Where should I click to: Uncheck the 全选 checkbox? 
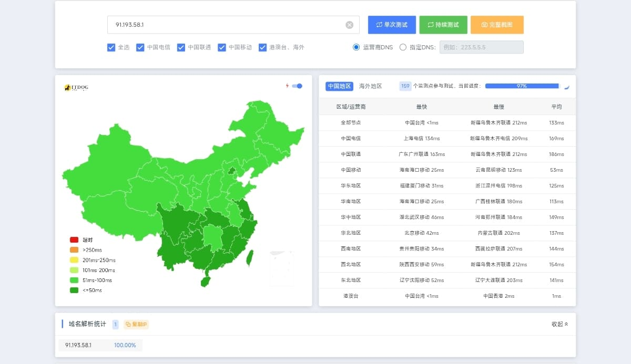(111, 47)
